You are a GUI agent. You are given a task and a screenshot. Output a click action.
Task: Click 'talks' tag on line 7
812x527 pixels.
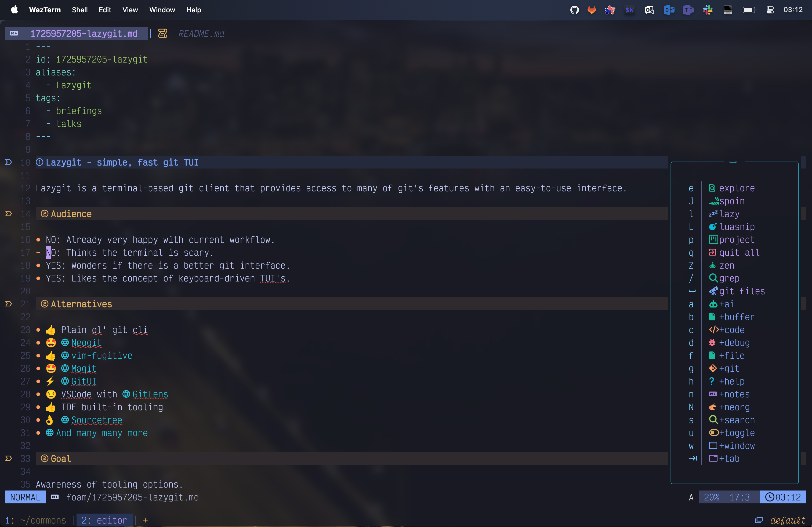[x=68, y=124]
